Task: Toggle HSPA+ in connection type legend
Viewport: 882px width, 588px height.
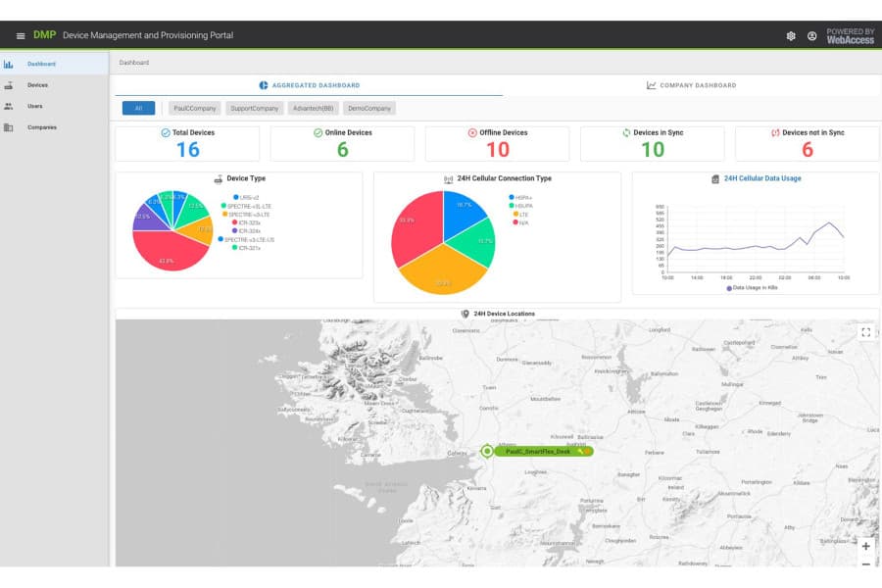Action: tap(520, 198)
